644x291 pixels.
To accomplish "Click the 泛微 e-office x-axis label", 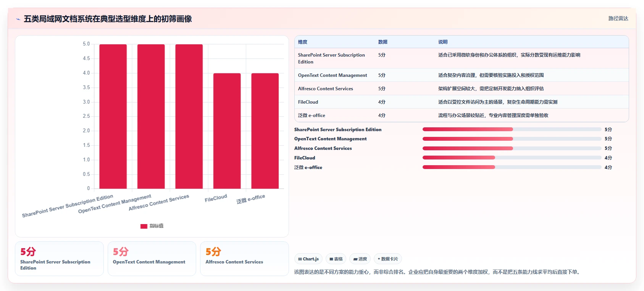I will (250, 199).
